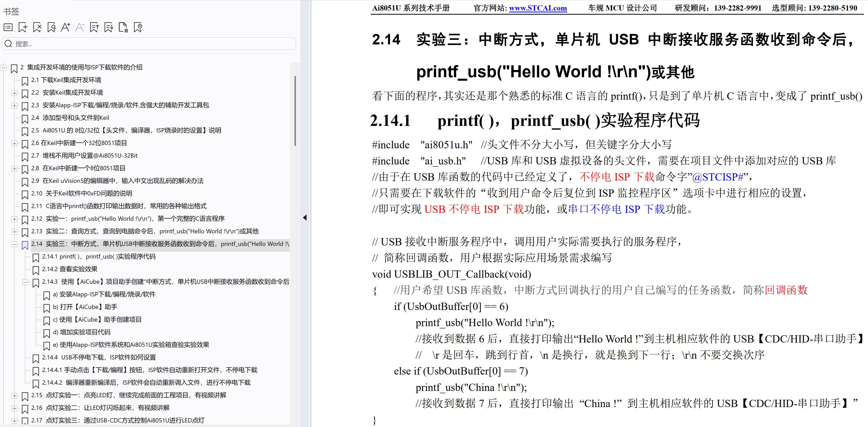The image size is (868, 427).
Task: Click the bookmark icon beside 2.14.2 查看实验效果
Action: coord(35,270)
